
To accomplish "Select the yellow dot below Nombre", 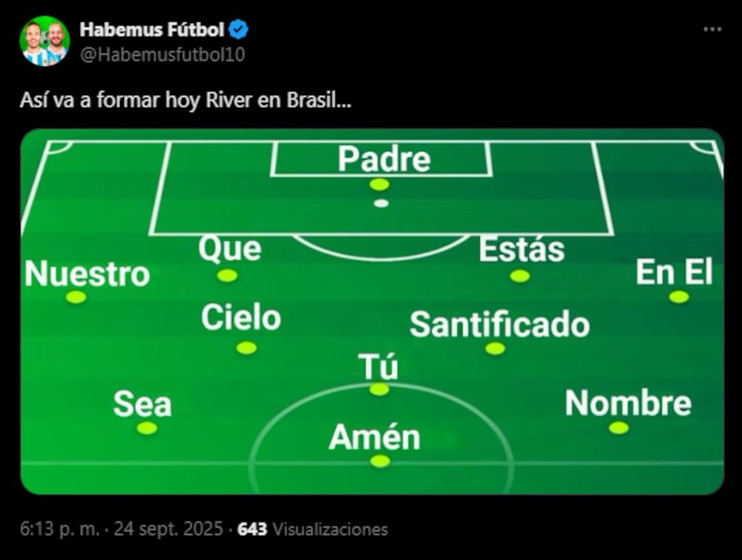I will pos(618,427).
